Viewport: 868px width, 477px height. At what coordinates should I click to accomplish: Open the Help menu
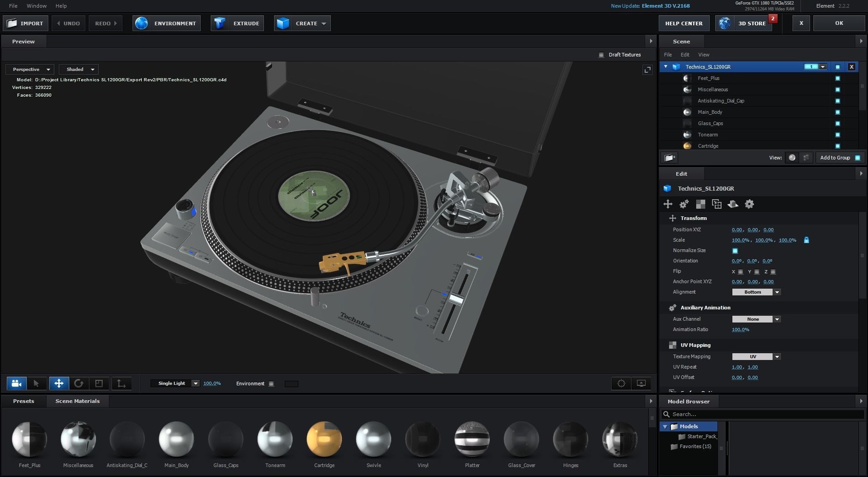pyautogui.click(x=61, y=6)
